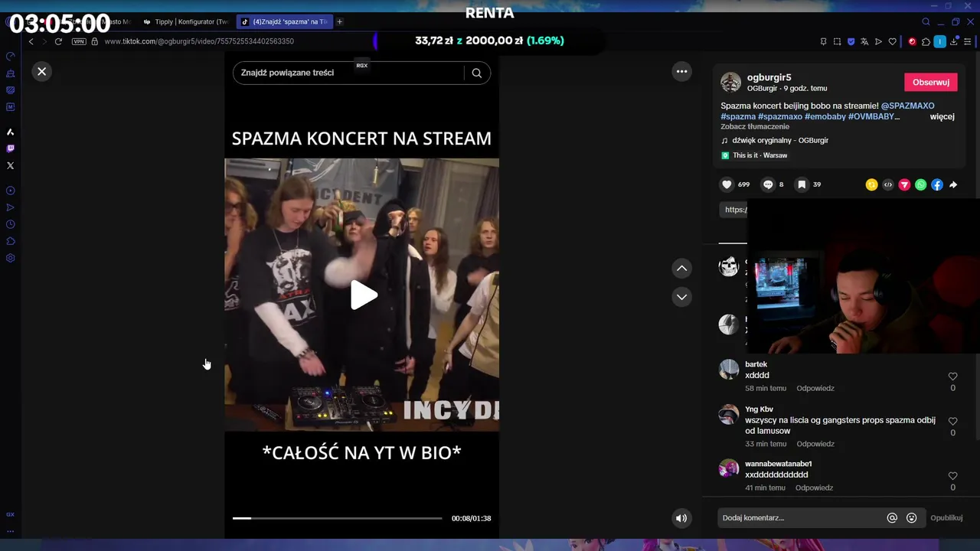Click the player send icon in toolbar
This screenshot has height=551, width=980.
[878, 41]
